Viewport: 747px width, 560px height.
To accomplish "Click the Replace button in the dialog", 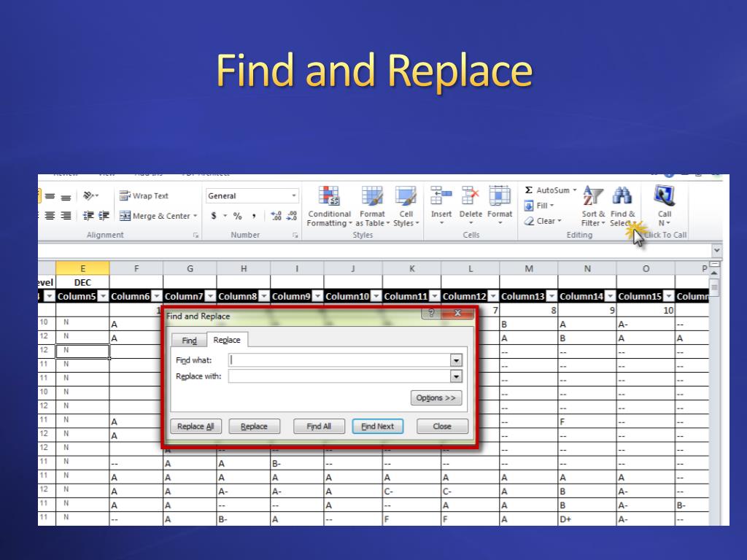I will click(254, 426).
